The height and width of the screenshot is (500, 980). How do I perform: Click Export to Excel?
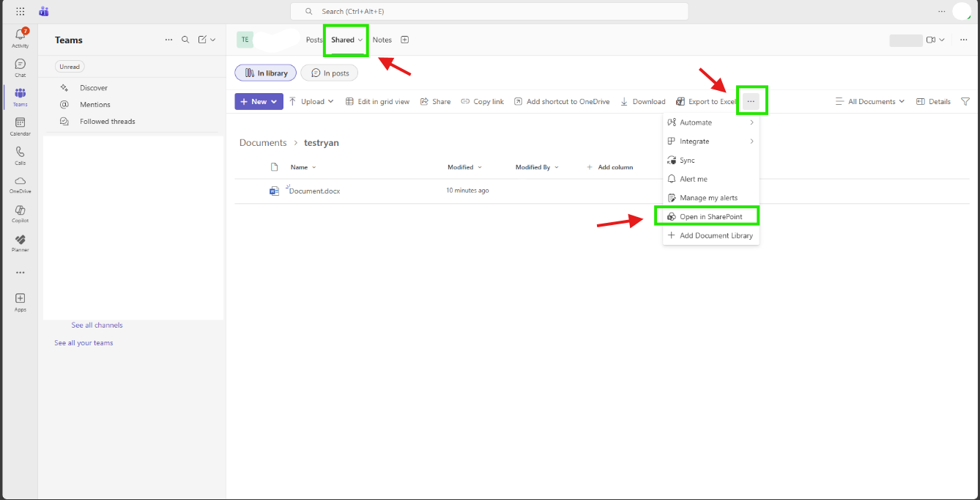(706, 101)
